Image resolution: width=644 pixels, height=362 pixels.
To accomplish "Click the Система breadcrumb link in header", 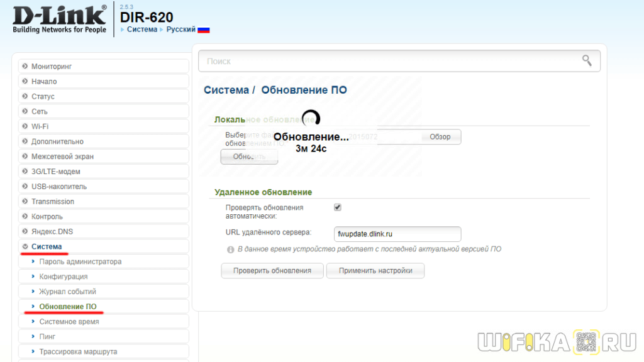I will pos(142,30).
